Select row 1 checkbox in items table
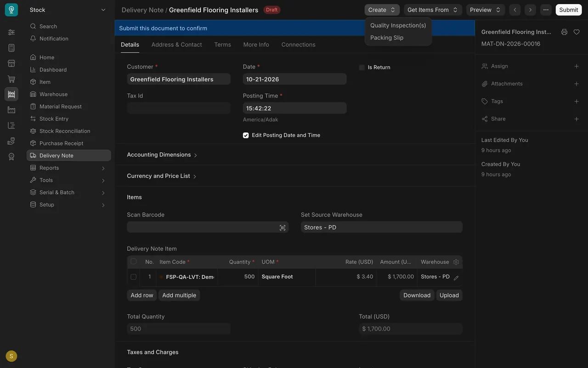The image size is (588, 368). 134,277
